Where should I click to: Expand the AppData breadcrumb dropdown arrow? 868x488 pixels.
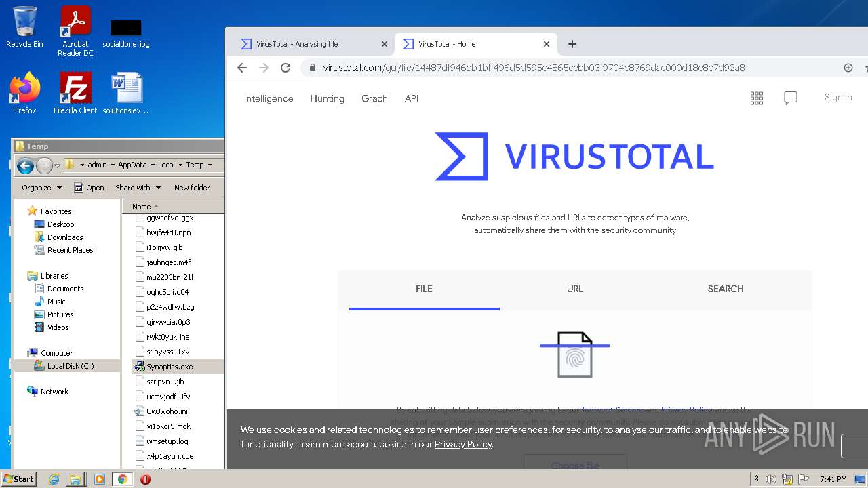pos(152,165)
